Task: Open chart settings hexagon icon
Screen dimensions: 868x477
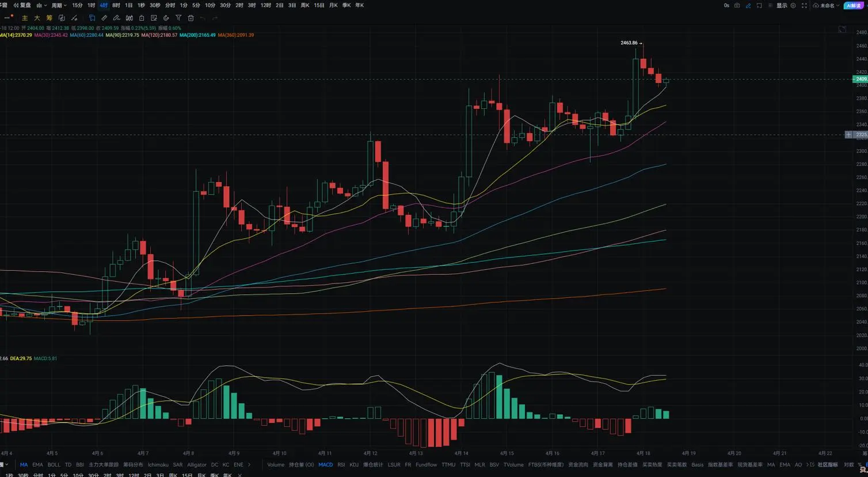Action: tap(793, 5)
